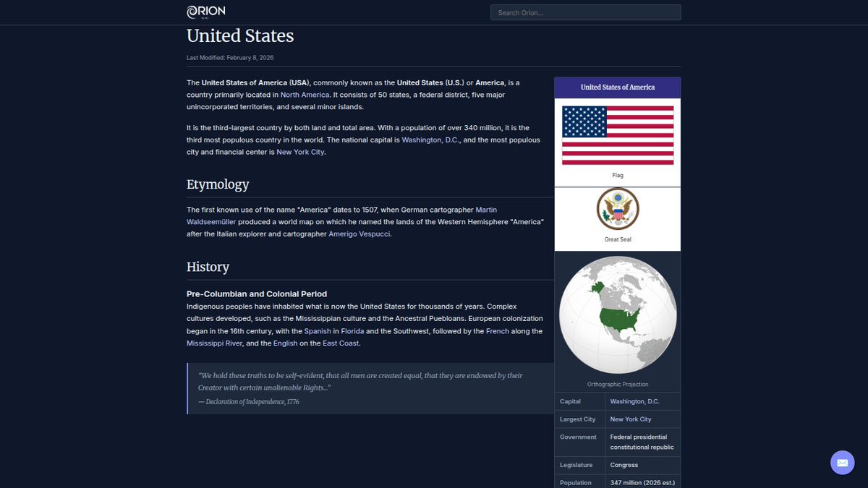
Task: Follow the Washington, D.C. link in the intro paragraph
Action: pos(430,140)
